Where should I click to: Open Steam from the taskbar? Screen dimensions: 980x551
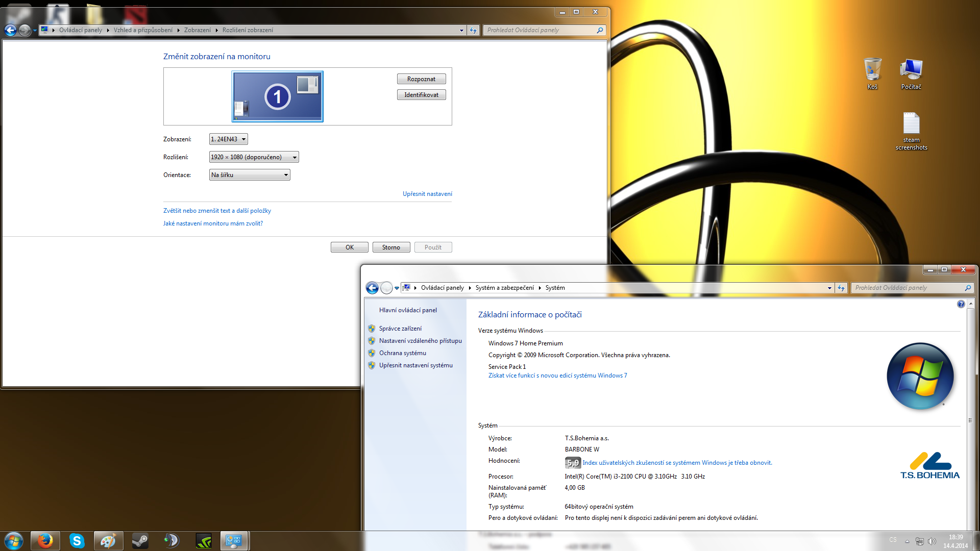(140, 541)
